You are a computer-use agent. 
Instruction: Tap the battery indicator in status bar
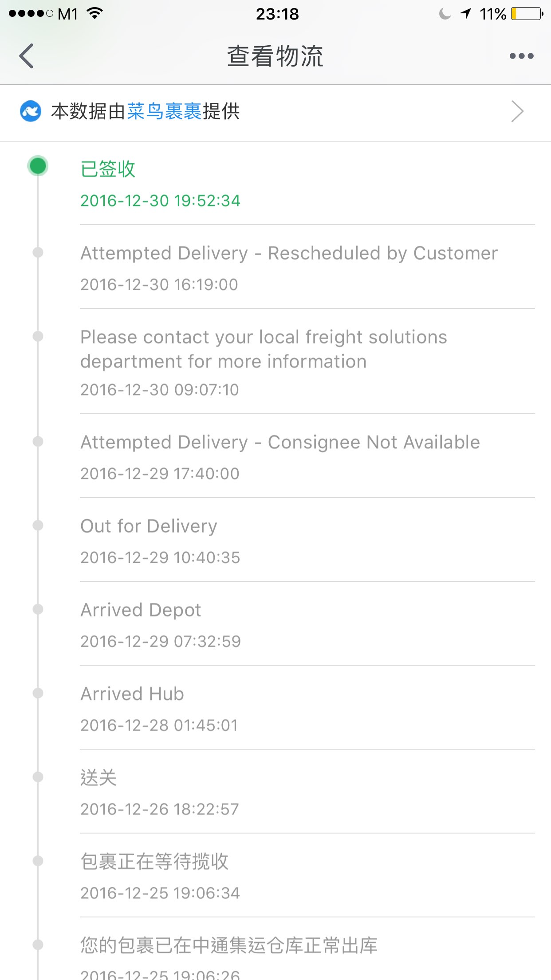[527, 14]
